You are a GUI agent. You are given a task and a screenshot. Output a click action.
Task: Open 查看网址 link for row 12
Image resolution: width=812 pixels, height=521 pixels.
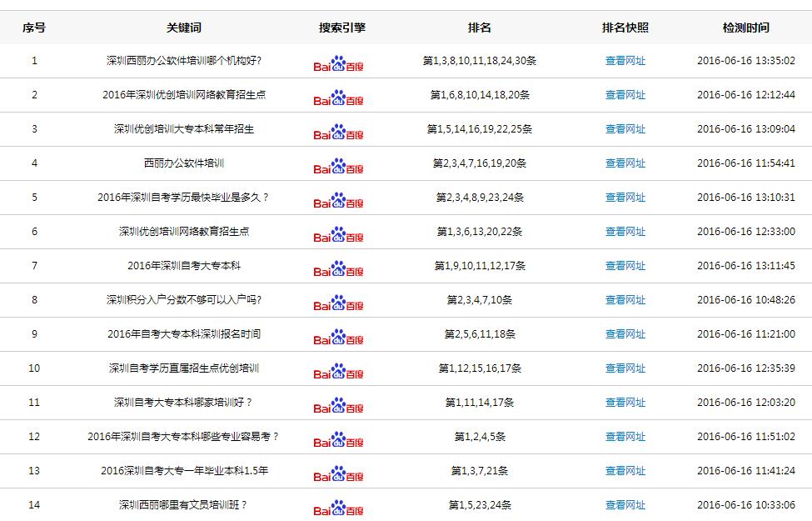pyautogui.click(x=625, y=437)
